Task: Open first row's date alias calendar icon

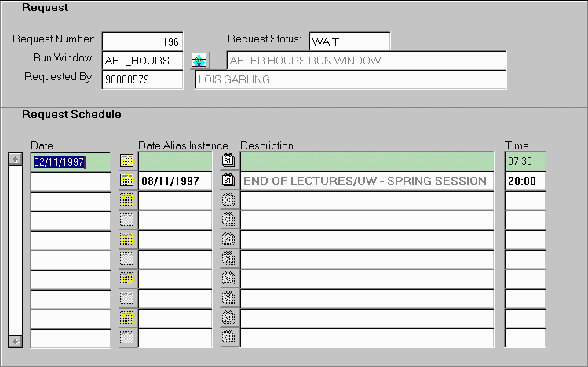Action: click(x=228, y=161)
